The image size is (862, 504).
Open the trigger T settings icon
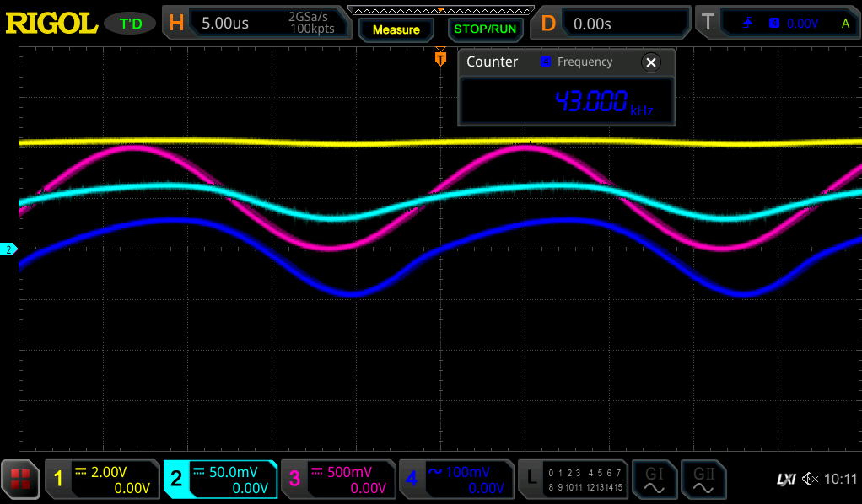[x=708, y=23]
